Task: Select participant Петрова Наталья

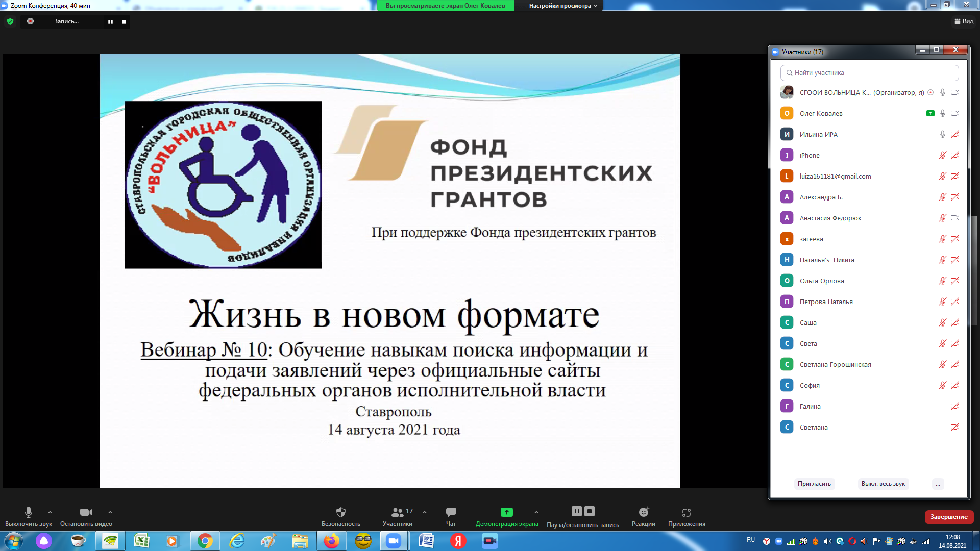Action: [869, 302]
